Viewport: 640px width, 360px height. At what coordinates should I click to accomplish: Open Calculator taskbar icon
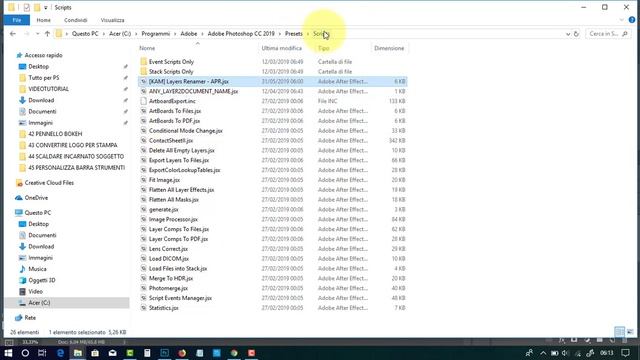(x=147, y=353)
